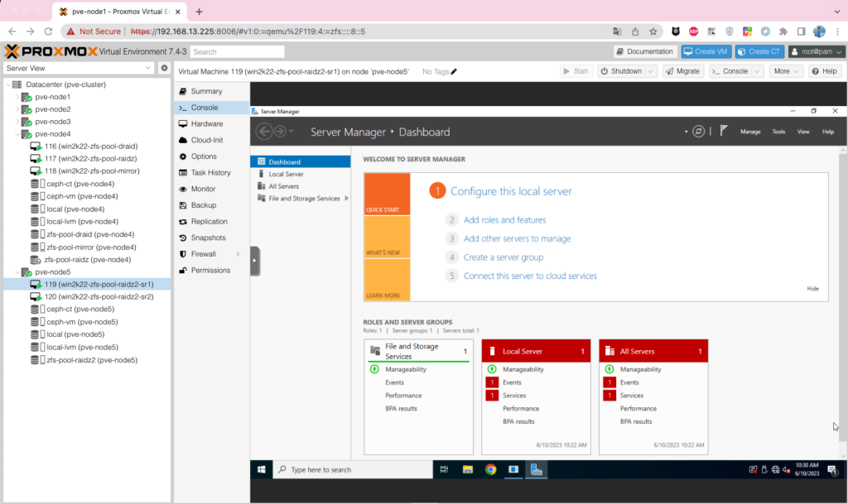Click the Migrate button
Screen dimensions: 848x504
point(683,71)
